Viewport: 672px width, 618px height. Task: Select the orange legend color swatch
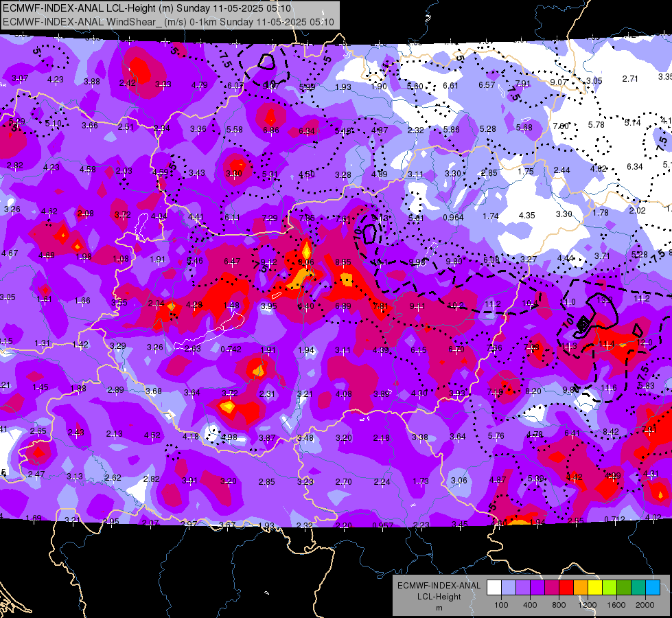[x=581, y=588]
